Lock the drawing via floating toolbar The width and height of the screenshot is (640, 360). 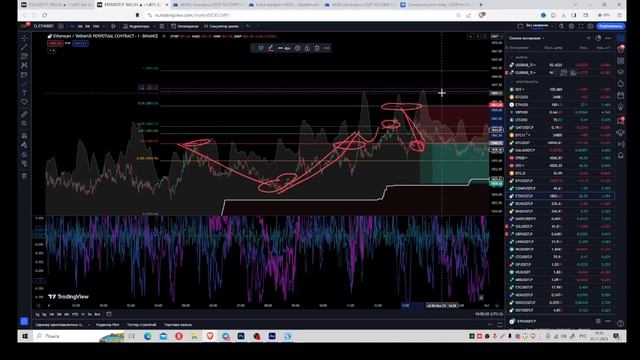[x=307, y=48]
